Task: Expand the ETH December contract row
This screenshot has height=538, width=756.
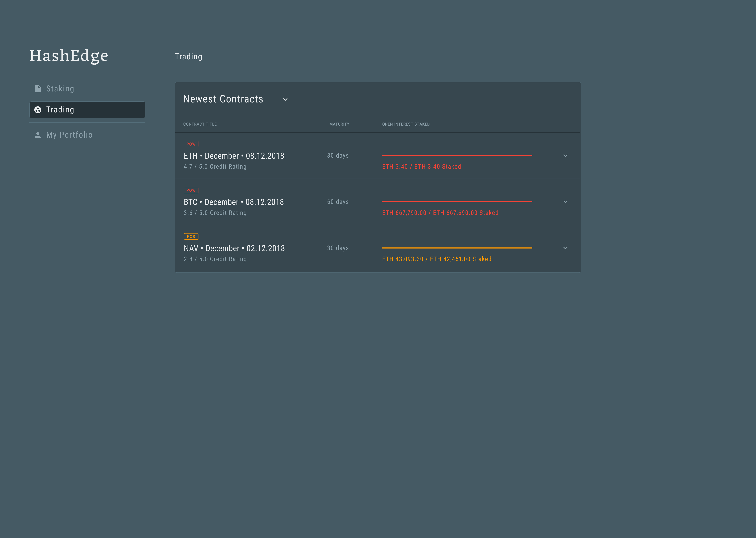Action: [x=565, y=156]
